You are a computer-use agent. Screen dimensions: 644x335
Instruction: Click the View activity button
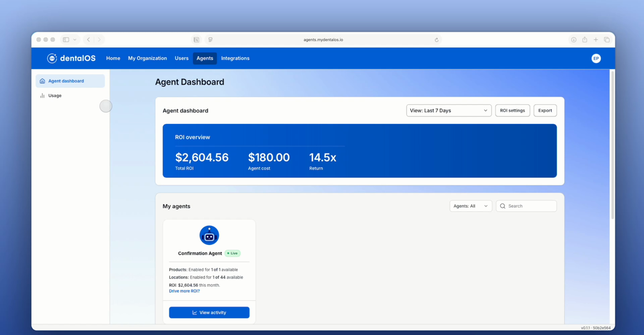[209, 312]
